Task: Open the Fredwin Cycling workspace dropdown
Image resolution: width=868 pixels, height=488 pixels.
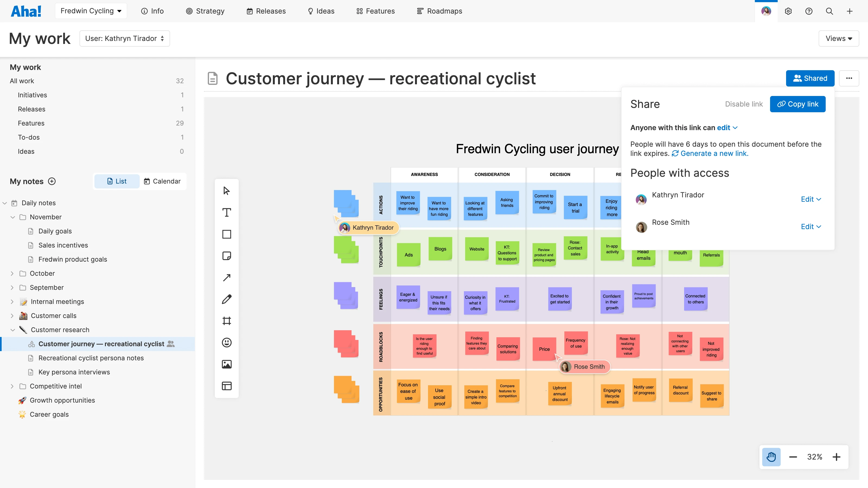Action: 91,11
